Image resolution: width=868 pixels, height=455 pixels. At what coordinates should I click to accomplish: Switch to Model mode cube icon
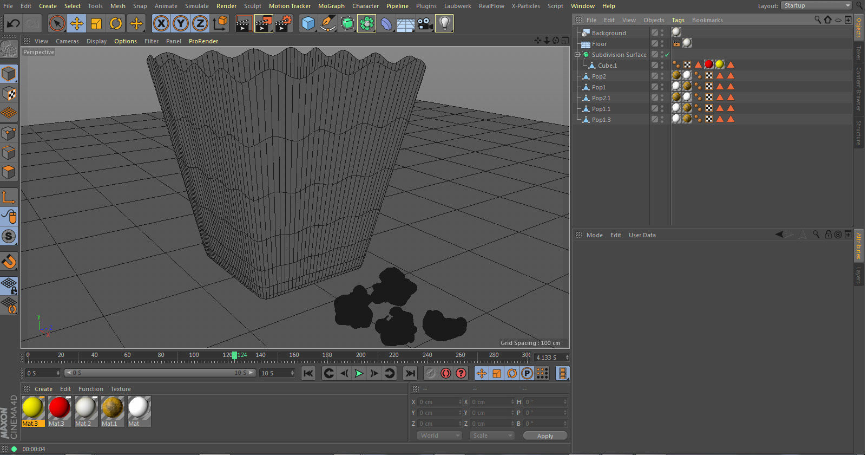coord(9,74)
